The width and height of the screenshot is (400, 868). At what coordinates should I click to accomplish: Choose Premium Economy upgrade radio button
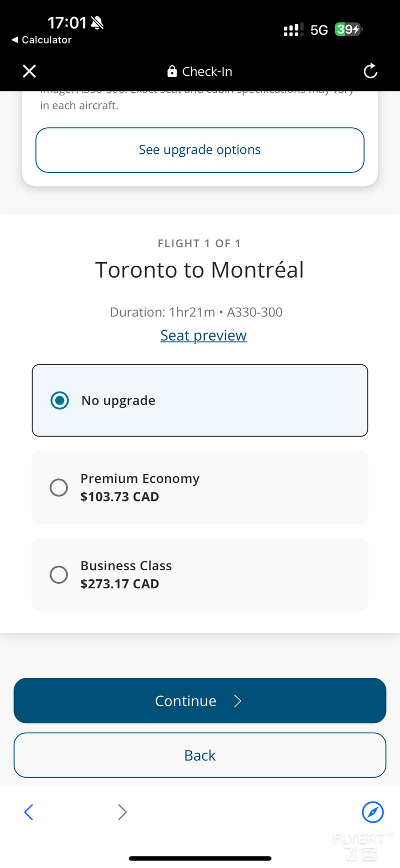point(58,487)
